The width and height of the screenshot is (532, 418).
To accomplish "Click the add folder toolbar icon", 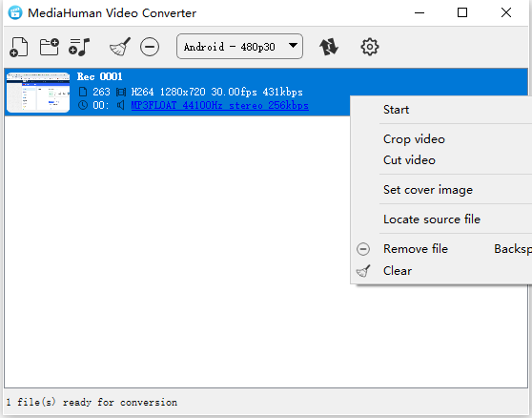I will pos(50,47).
